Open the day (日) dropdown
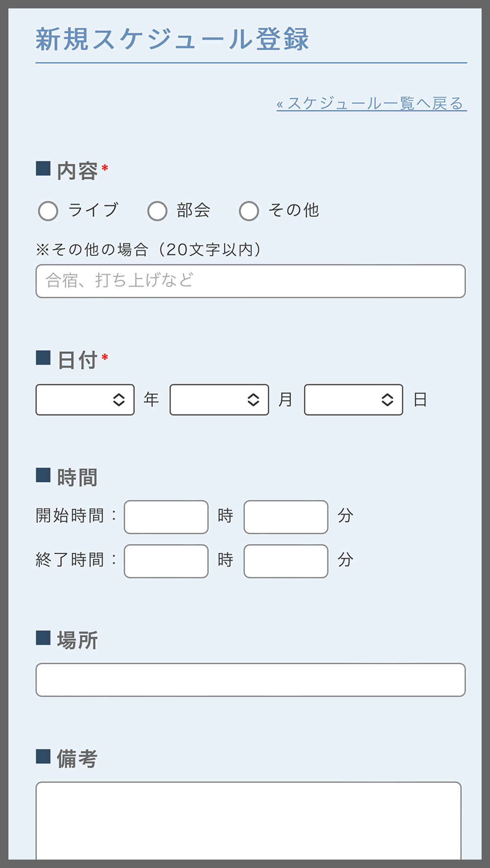The width and height of the screenshot is (490, 868). (353, 400)
